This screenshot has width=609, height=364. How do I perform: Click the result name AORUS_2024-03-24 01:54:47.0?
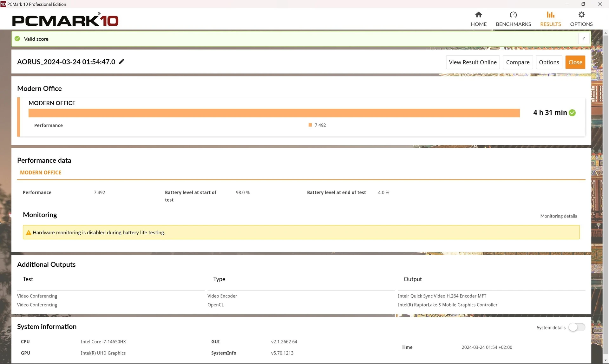(x=66, y=62)
